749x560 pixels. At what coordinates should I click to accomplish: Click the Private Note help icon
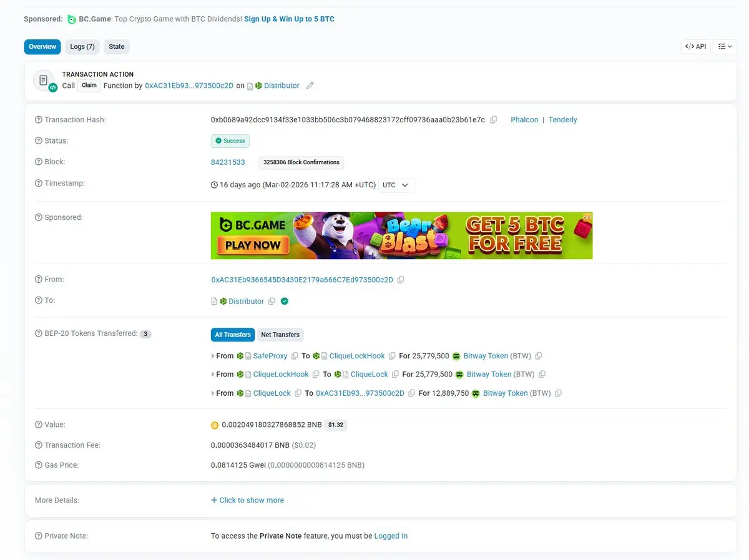coord(39,536)
